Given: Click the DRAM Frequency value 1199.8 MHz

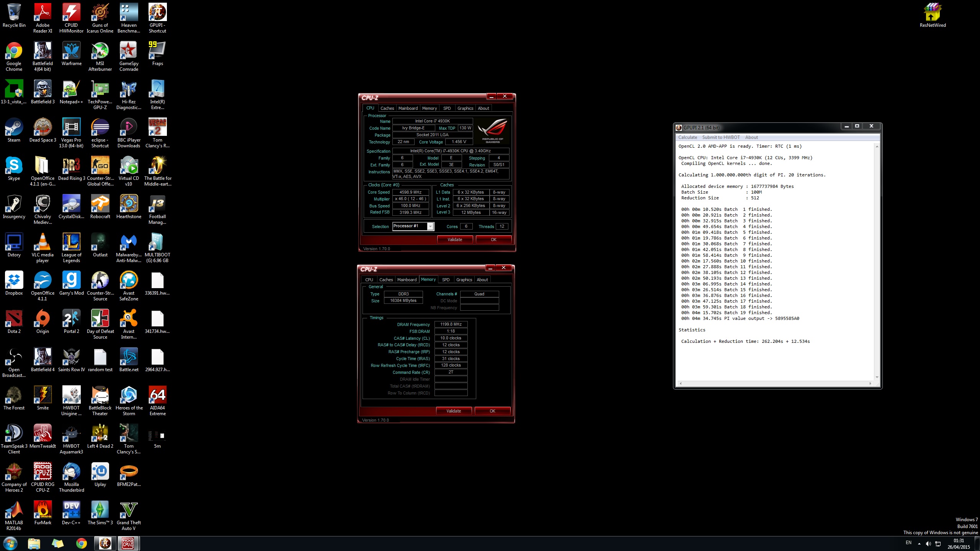Looking at the screenshot, I should (x=451, y=324).
